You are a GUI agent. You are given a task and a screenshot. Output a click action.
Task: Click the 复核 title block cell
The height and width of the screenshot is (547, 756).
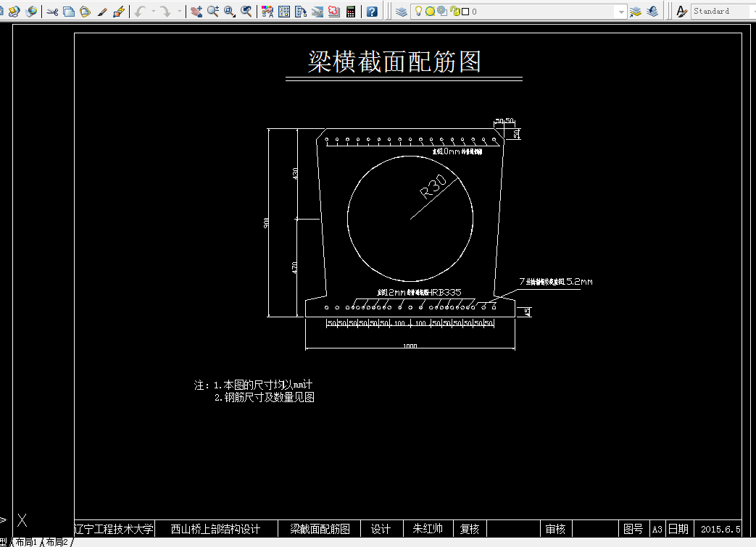[469, 529]
